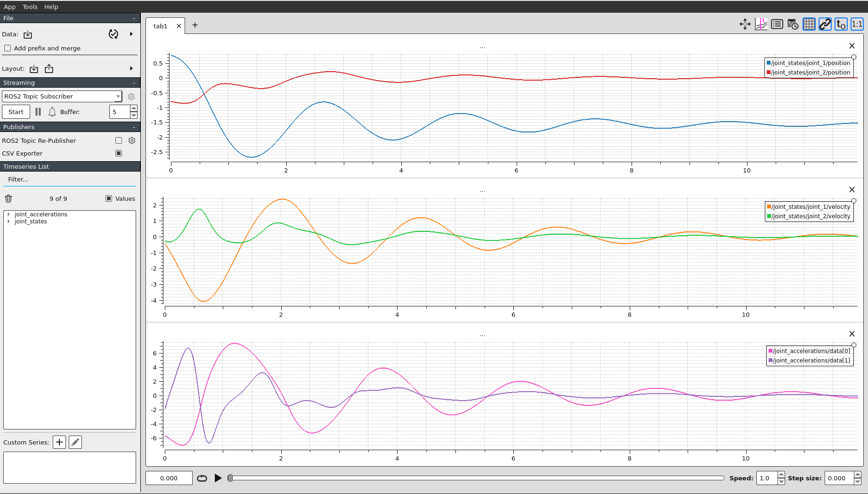
Task: Open streaming plugin settings gear
Action: coord(131,96)
